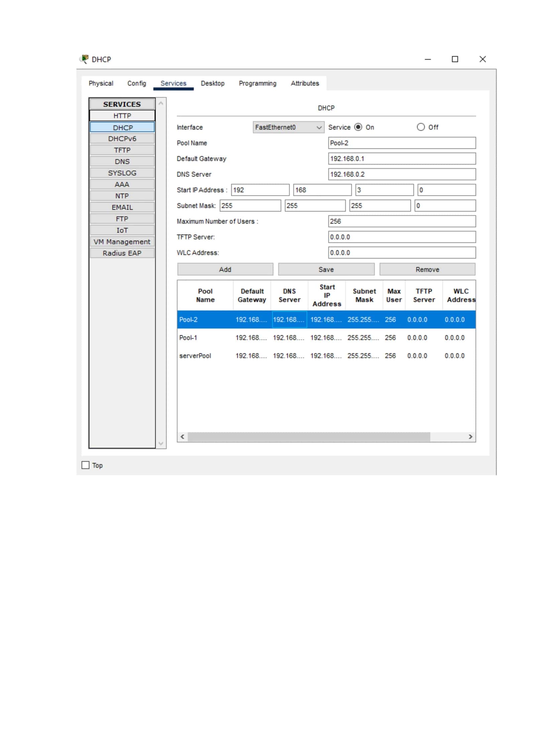
Task: Click the Default Gateway column header
Action: 252,295
